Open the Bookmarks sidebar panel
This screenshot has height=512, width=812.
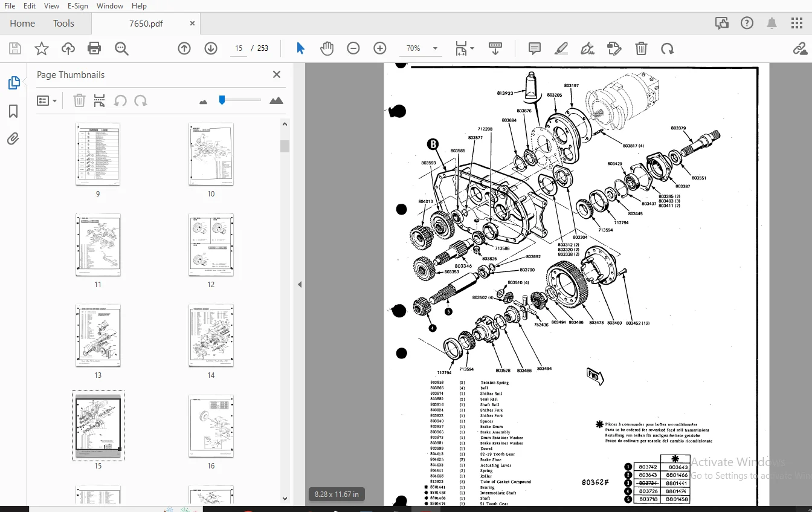[x=13, y=111]
